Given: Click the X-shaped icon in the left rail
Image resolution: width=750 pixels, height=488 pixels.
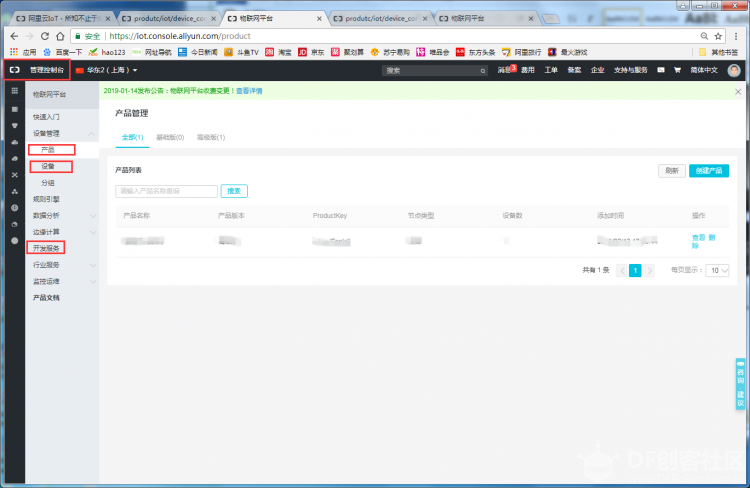Looking at the screenshot, I should pos(14,175).
